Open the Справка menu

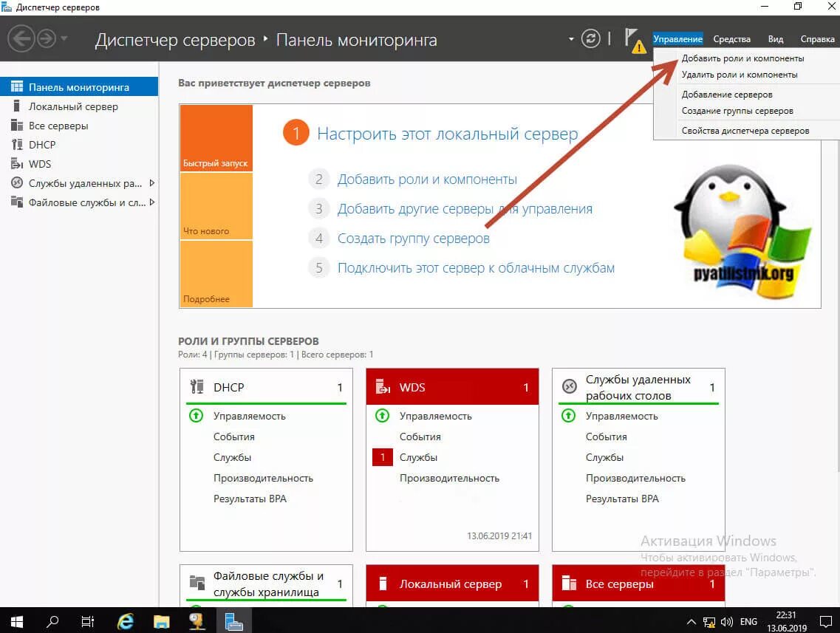click(817, 39)
